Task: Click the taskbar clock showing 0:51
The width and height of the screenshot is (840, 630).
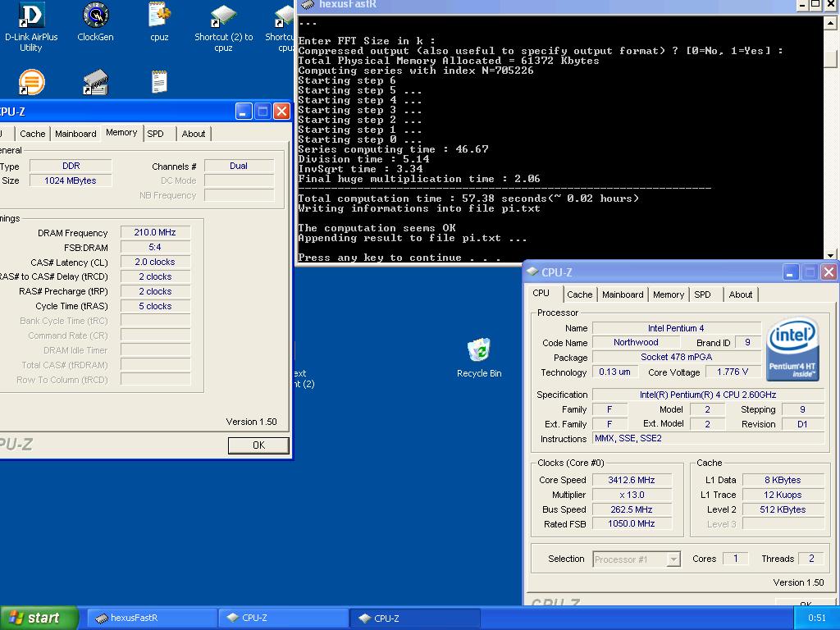Action: point(816,618)
